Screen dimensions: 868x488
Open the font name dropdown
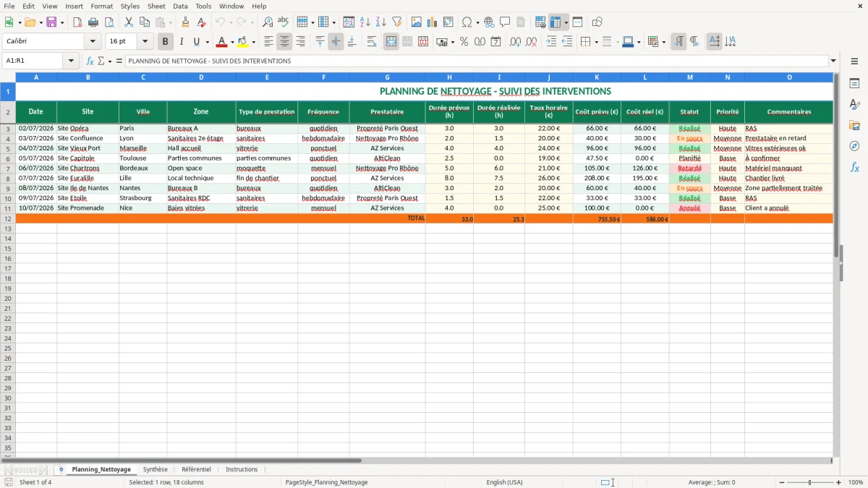[93, 42]
